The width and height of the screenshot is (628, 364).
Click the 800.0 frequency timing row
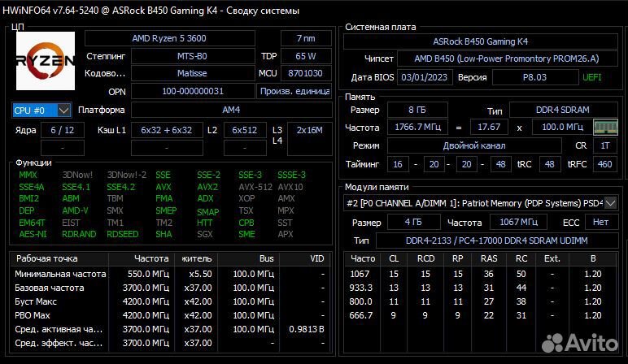click(x=480, y=301)
